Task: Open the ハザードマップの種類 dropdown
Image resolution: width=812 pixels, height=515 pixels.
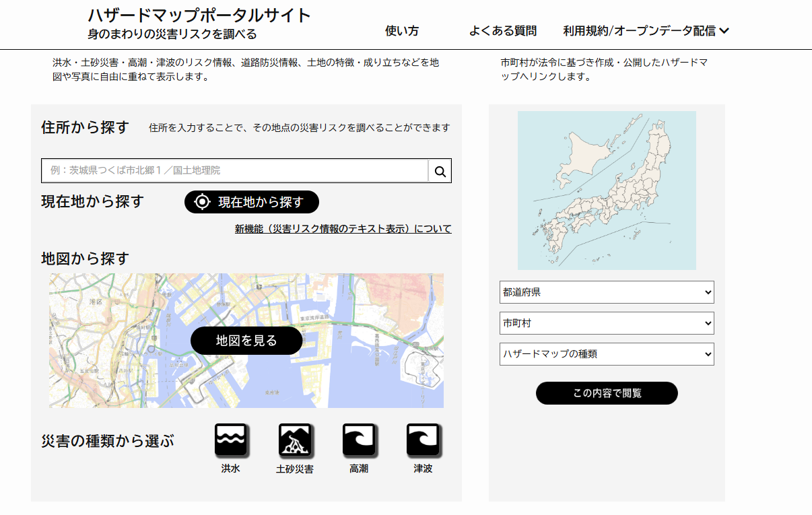Action: click(606, 354)
